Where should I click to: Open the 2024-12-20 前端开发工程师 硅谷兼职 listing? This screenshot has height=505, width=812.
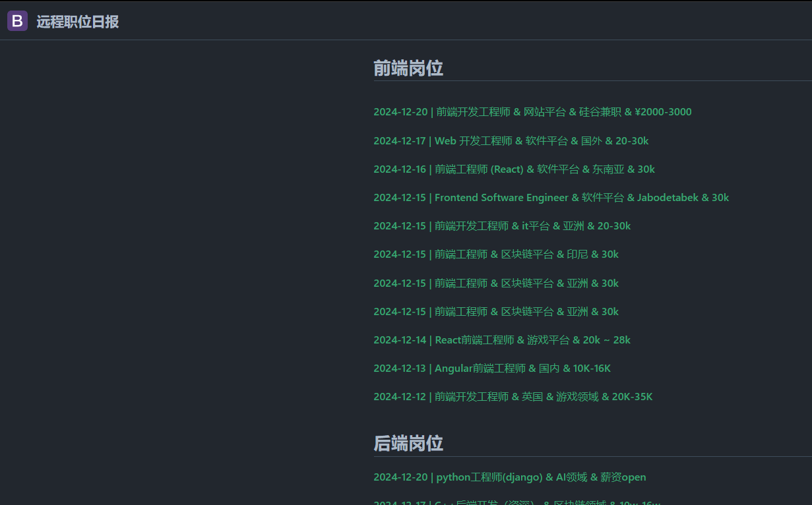coord(532,112)
